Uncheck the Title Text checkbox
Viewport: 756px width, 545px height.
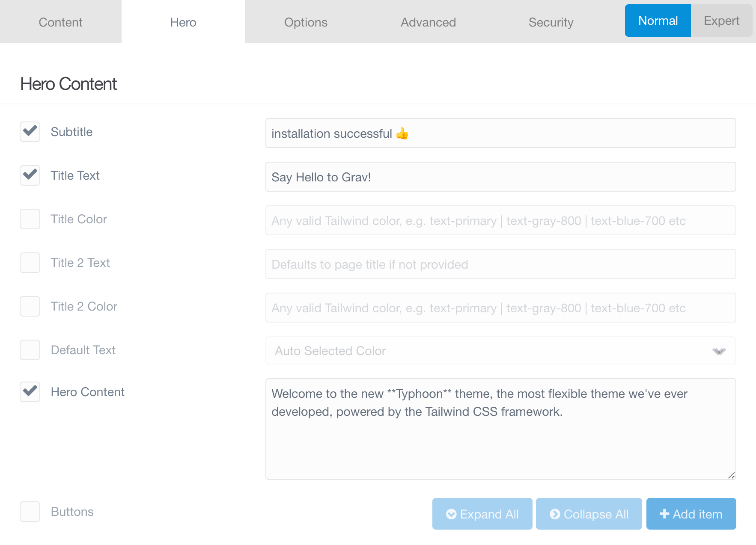tap(30, 175)
